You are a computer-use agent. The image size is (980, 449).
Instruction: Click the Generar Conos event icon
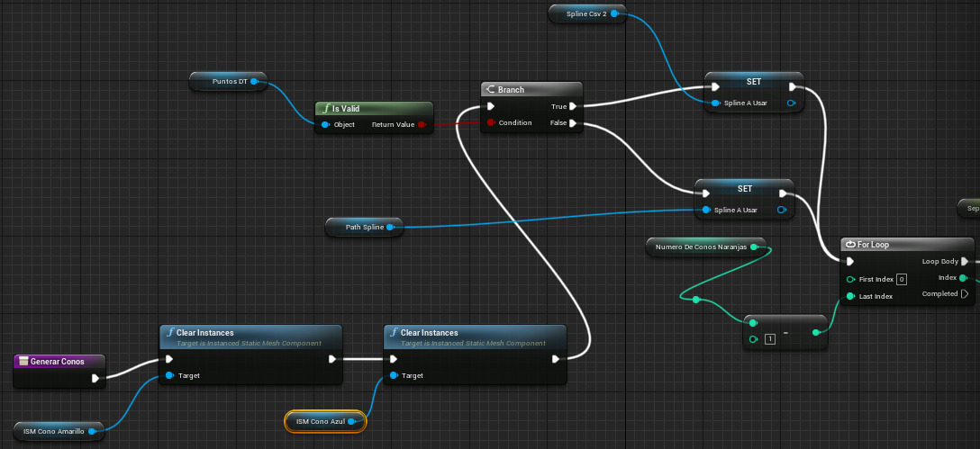coord(23,362)
